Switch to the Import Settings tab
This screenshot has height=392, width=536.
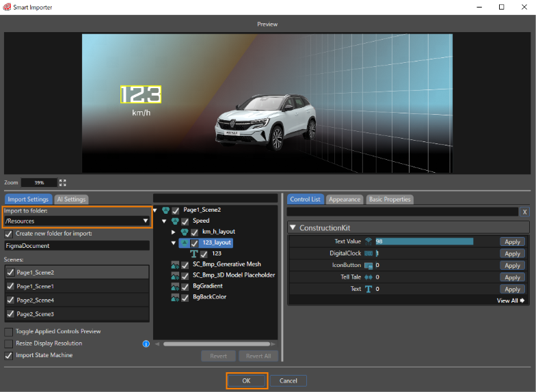pos(29,199)
